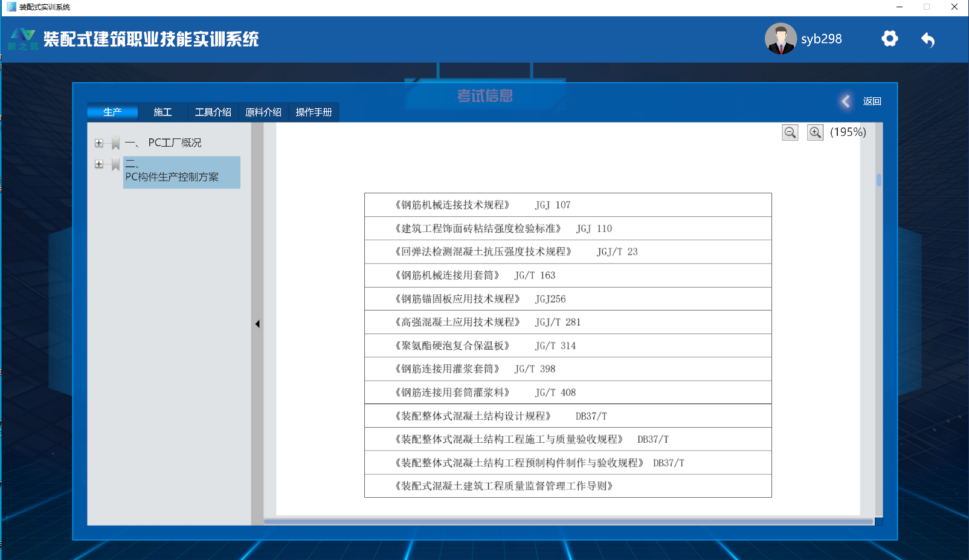Viewport: 969px width, 560px height.
Task: Select the 生产 tab
Action: pos(112,112)
